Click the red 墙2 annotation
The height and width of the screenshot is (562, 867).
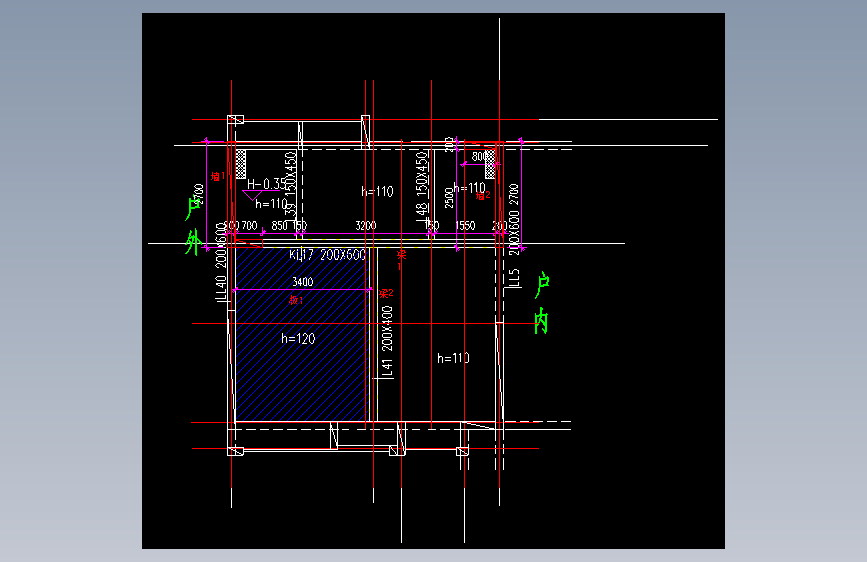point(483,195)
